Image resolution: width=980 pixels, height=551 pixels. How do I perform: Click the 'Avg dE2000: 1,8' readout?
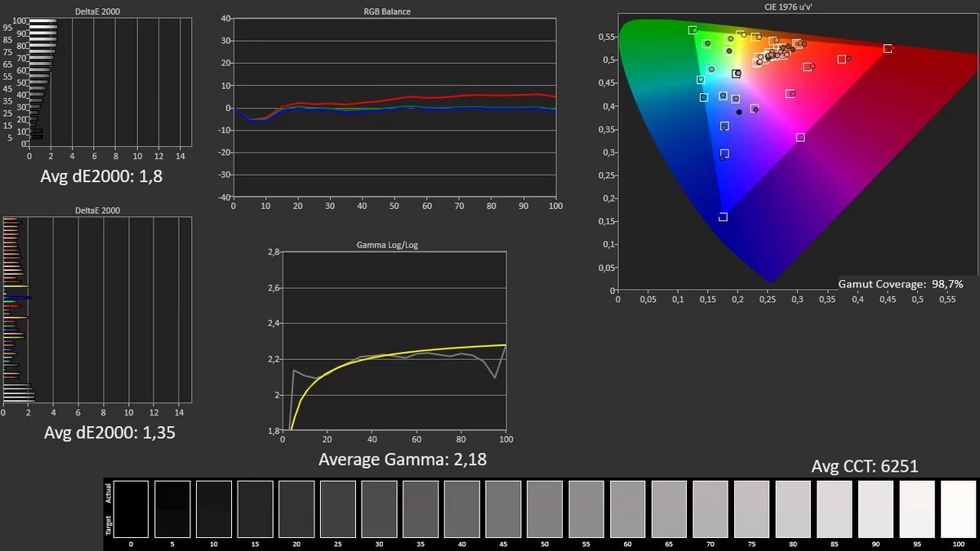point(101,176)
